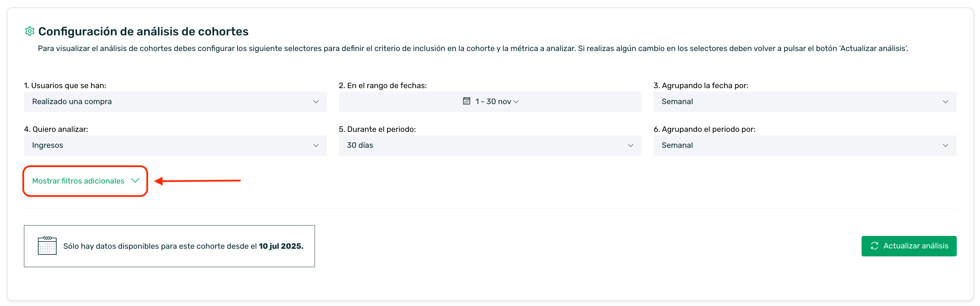The height and width of the screenshot is (306, 980).
Task: Click the arrow of the 30 días selector
Action: pos(630,146)
